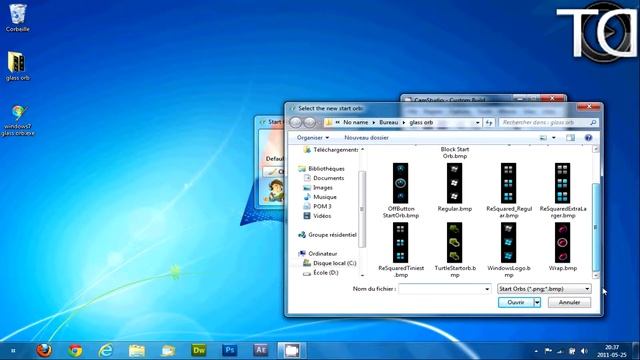Click the taskbar clock
This screenshot has width=640, height=360.
point(611,351)
